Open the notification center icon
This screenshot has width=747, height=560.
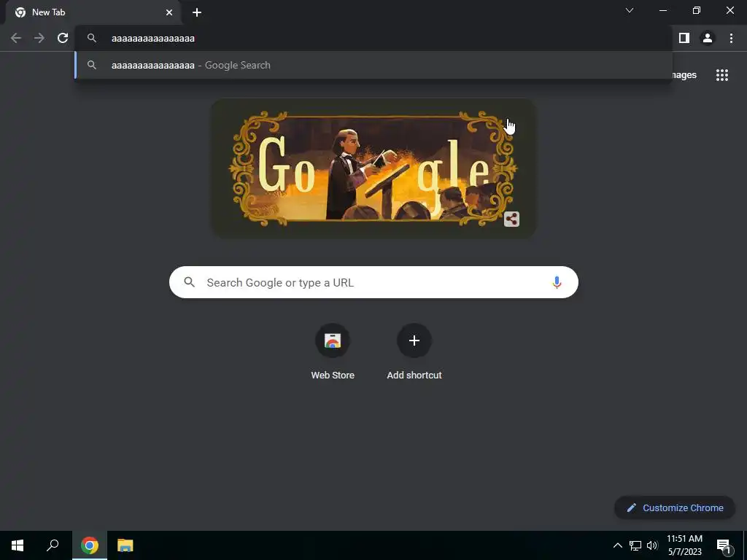coord(724,545)
